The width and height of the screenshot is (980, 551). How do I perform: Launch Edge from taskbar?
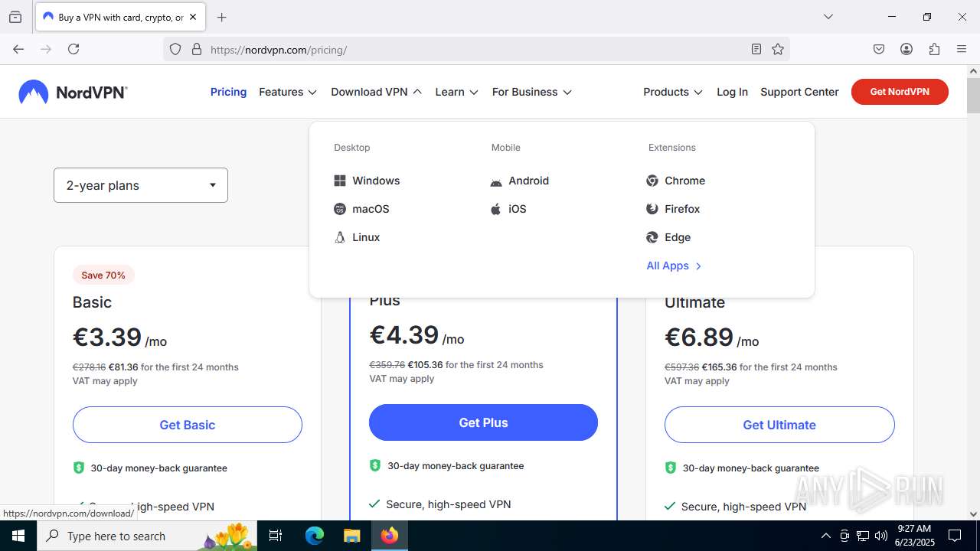(315, 536)
